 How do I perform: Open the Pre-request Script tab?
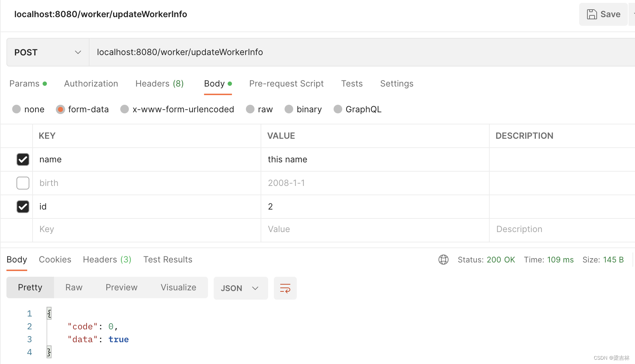(286, 84)
